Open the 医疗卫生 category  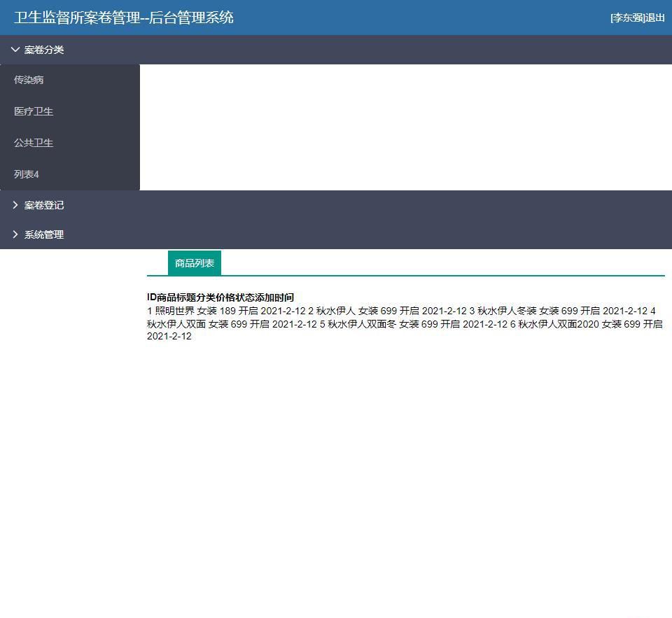click(x=33, y=111)
